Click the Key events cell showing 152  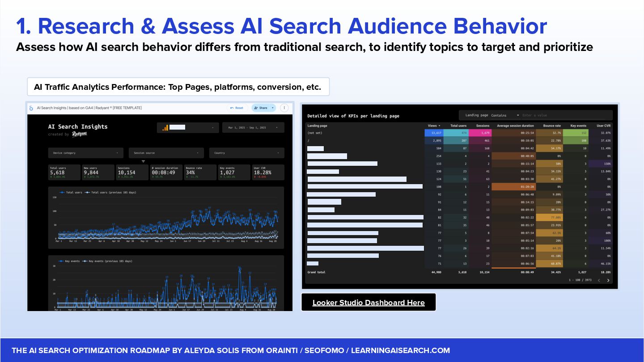pyautogui.click(x=576, y=133)
